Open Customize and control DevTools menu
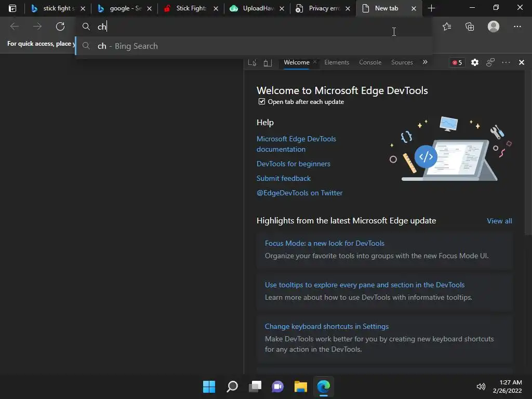This screenshot has width=532, height=399. [506, 62]
